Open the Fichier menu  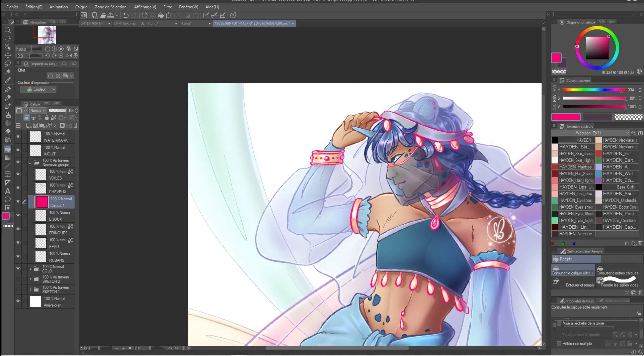(12, 7)
